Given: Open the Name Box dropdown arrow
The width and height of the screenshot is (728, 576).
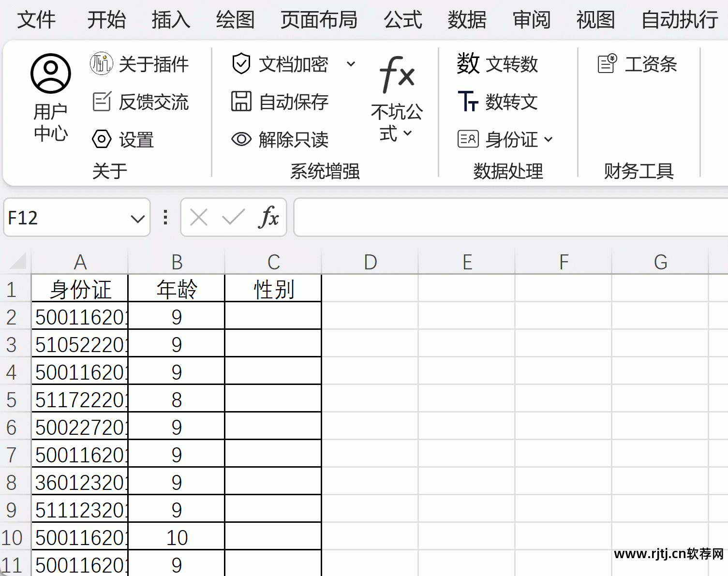Looking at the screenshot, I should coord(138,219).
